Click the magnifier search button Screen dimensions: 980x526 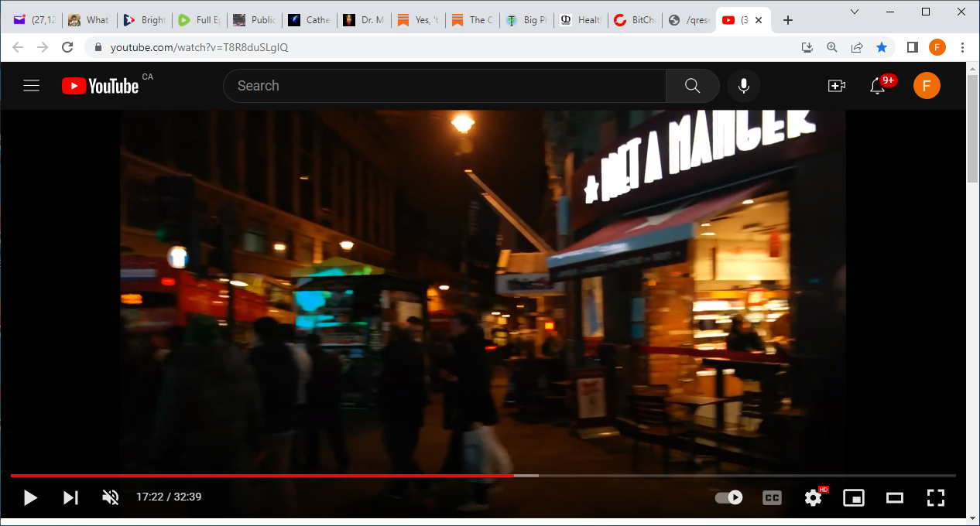pos(693,86)
